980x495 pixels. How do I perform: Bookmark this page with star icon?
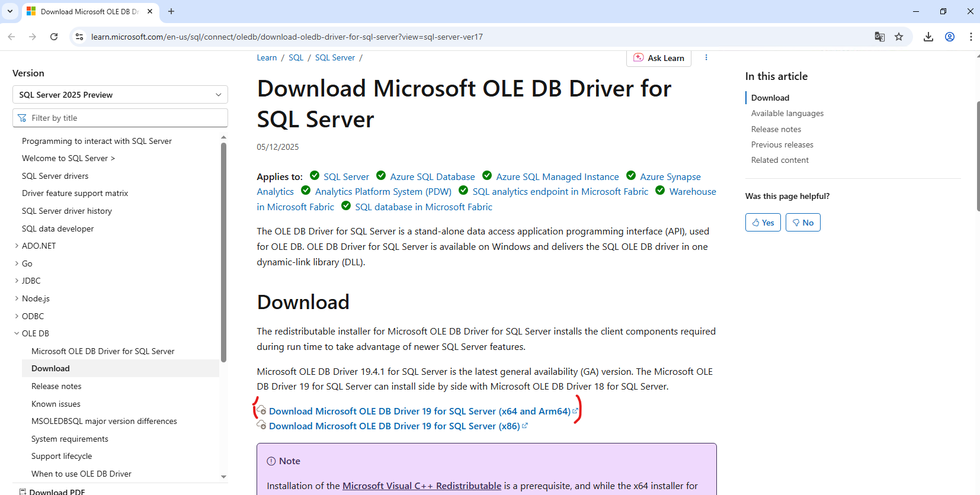(x=899, y=37)
